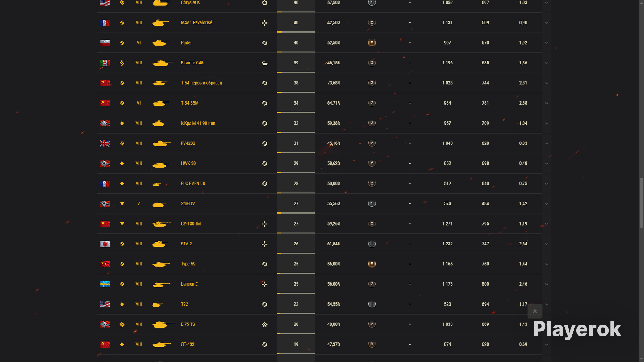Expand the ЛТ-432 row chevron

point(547,345)
